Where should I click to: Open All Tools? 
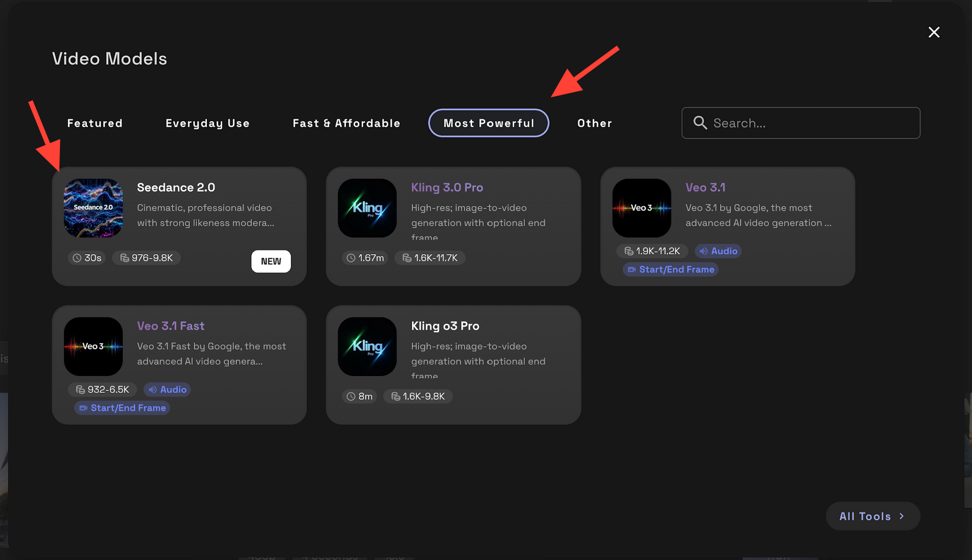click(873, 516)
